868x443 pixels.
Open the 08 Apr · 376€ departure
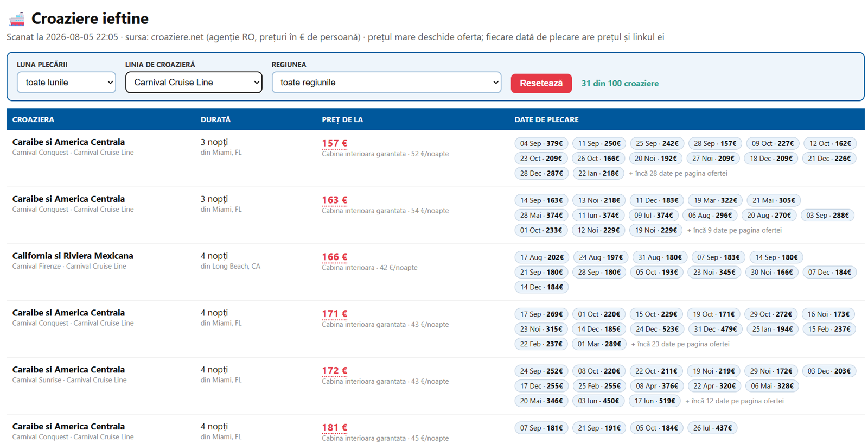click(x=657, y=387)
